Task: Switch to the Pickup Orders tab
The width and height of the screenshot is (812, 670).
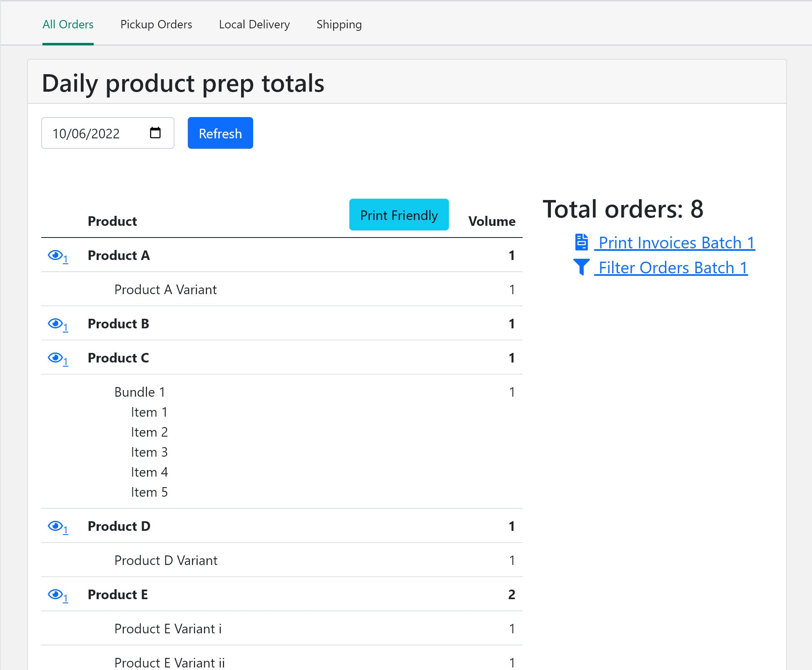Action: (156, 24)
